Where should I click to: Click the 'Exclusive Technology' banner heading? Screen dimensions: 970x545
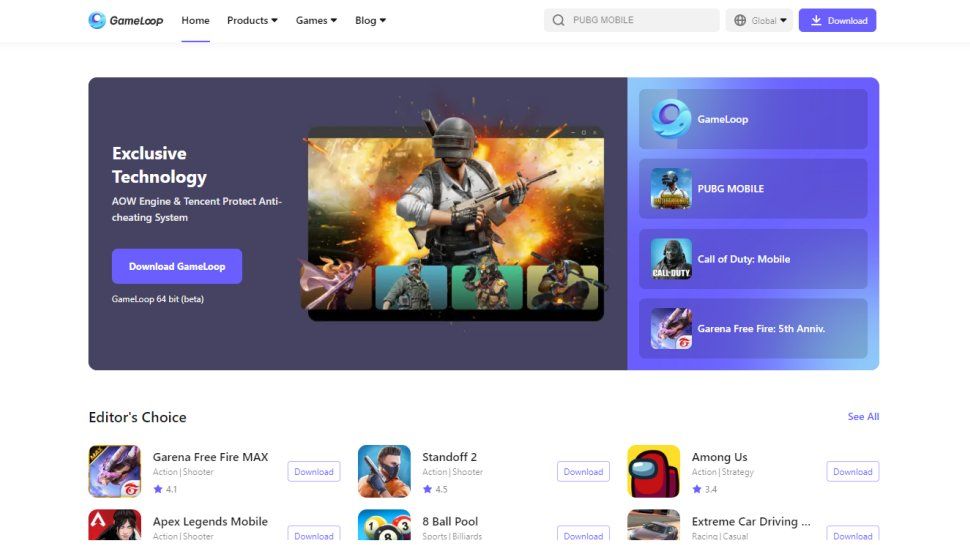[x=159, y=165]
